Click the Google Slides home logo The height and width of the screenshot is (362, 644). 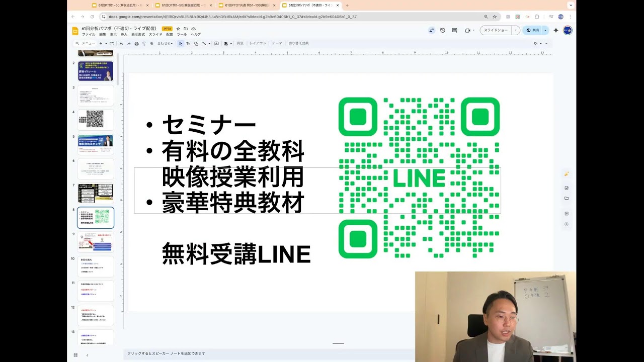tap(75, 31)
